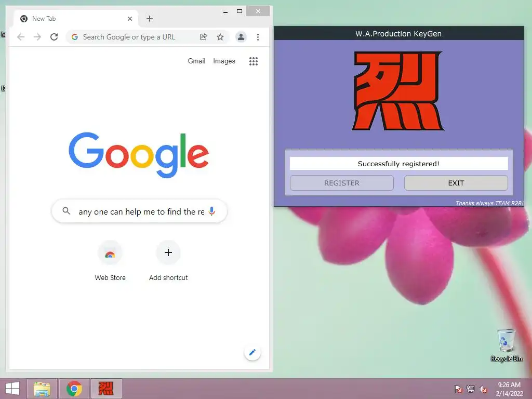Click the voice search microphone
532x399 pixels.
[212, 211]
